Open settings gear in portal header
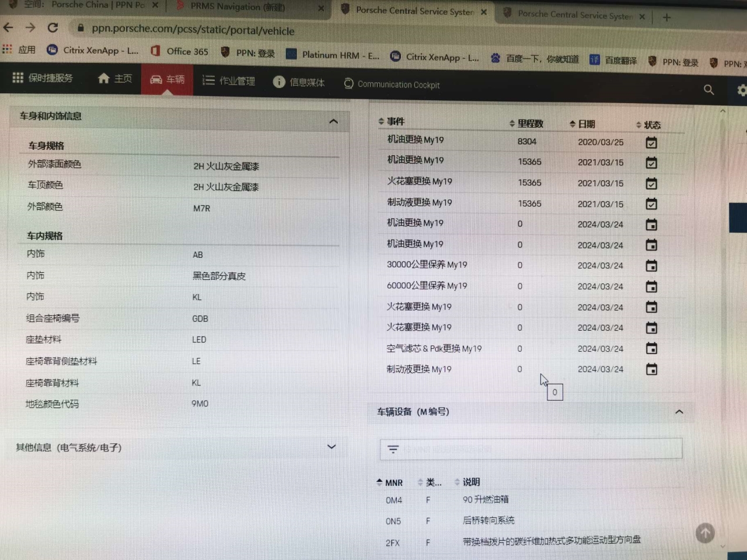The width and height of the screenshot is (747, 560). coord(742,90)
